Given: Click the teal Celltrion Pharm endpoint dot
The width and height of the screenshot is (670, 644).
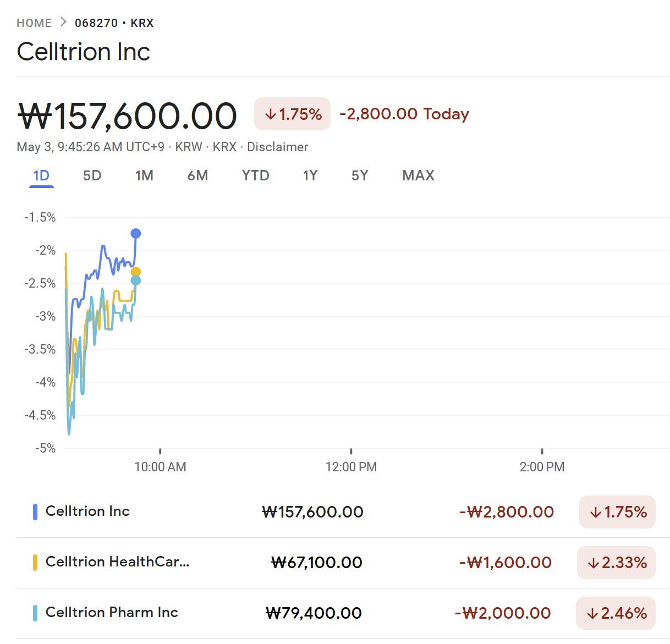Looking at the screenshot, I should pos(136,280).
